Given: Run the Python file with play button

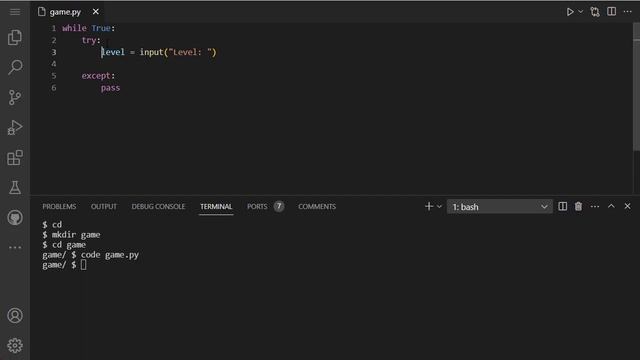Looking at the screenshot, I should coord(570,12).
